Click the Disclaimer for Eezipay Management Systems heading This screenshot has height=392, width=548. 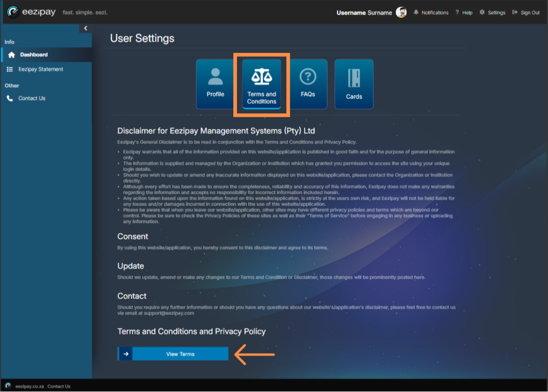[x=216, y=131]
